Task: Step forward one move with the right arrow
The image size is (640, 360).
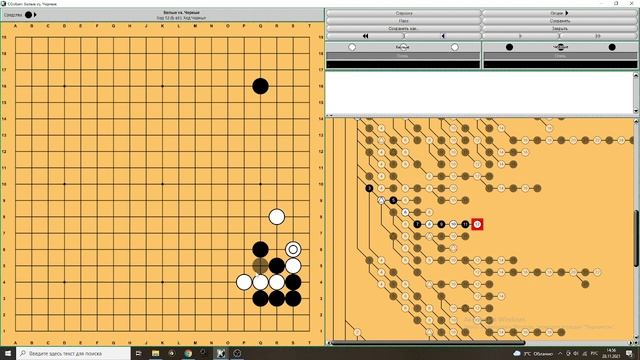Action: (520, 36)
